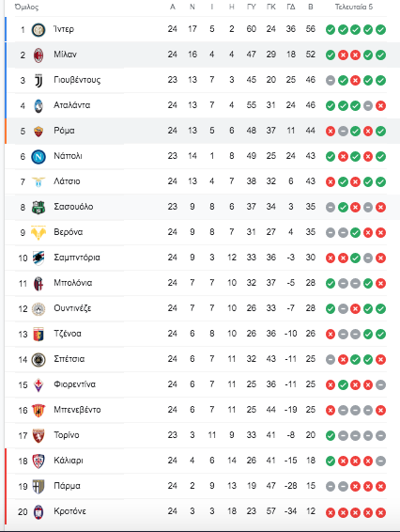Click the Κάλιαρι team row name

pos(69,461)
